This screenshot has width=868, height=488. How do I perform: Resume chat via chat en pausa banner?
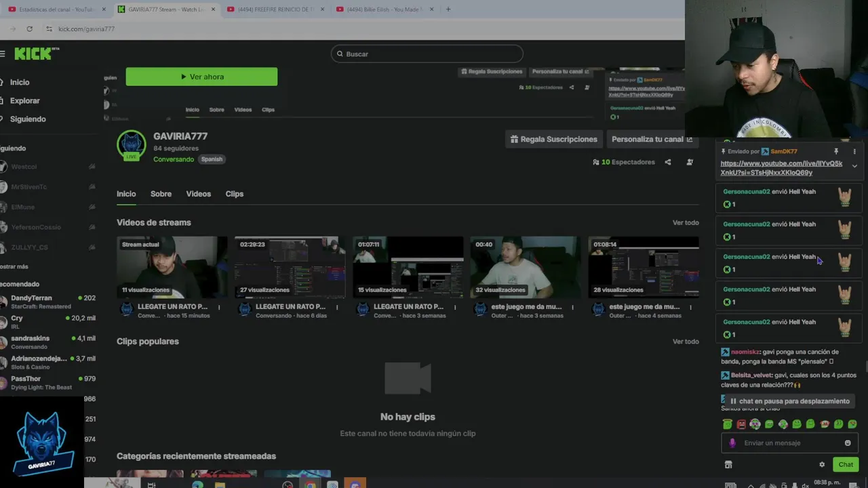(789, 401)
